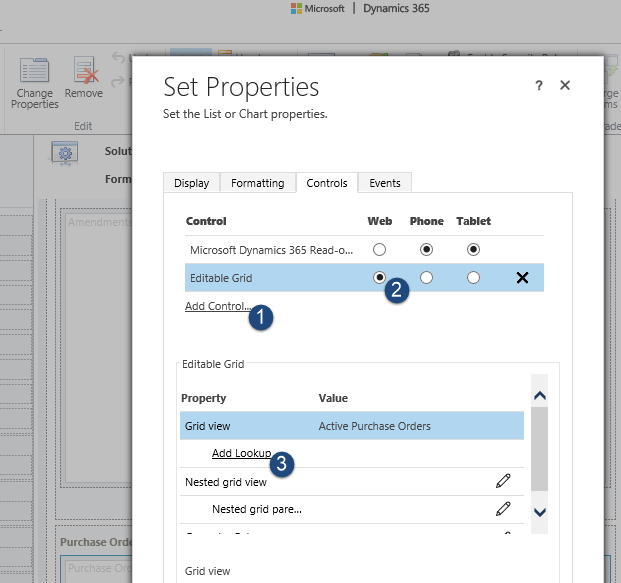
Task: Edit the Nested grid view property
Action: point(503,481)
